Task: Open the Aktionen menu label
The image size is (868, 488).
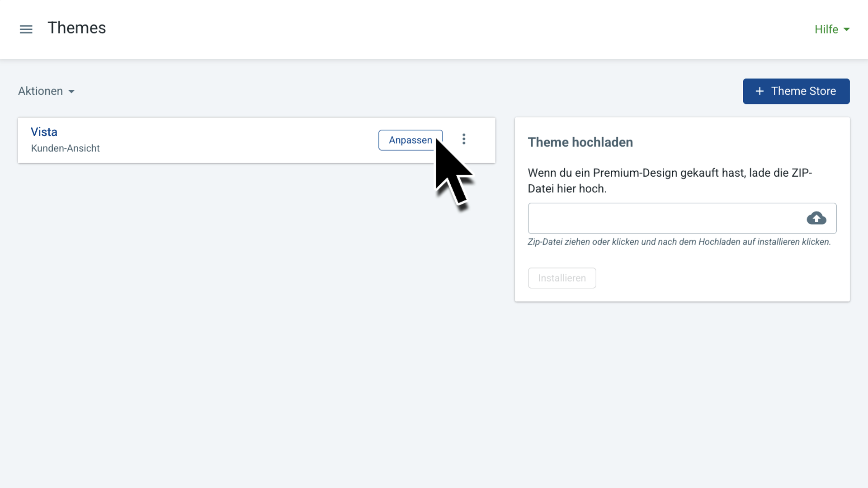Action: coord(40,91)
